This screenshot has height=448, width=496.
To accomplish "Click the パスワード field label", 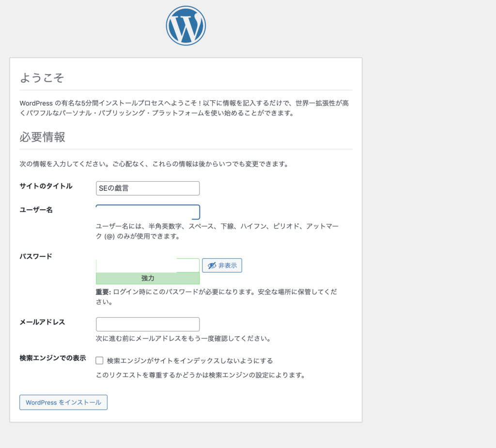I will point(36,256).
